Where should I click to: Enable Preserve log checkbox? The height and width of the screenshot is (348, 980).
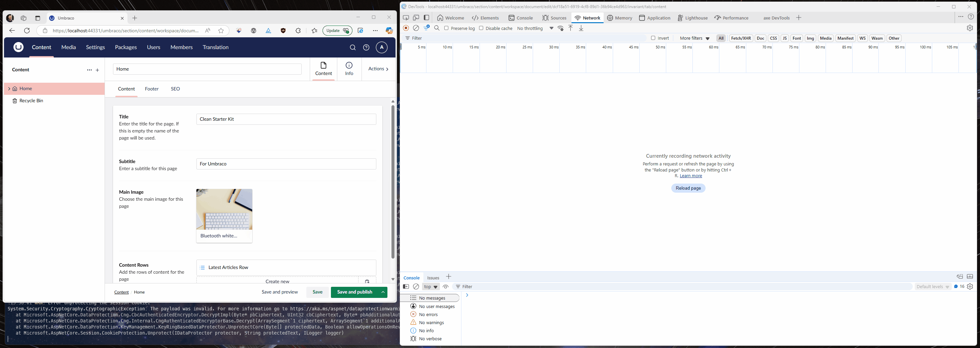point(446,28)
